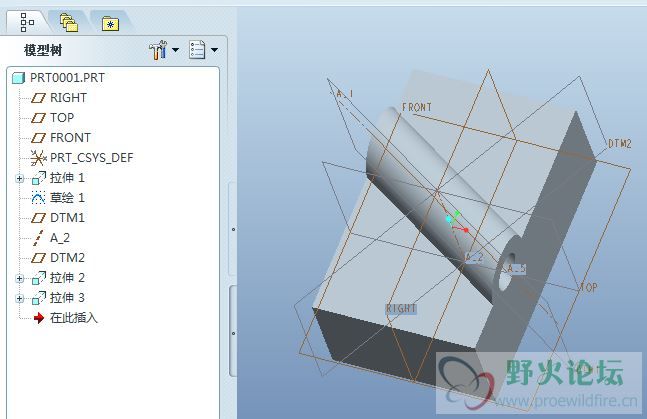Click lower navigator panel collapse handle
Image resolution: width=647 pixels, height=419 pixels.
[x=233, y=333]
